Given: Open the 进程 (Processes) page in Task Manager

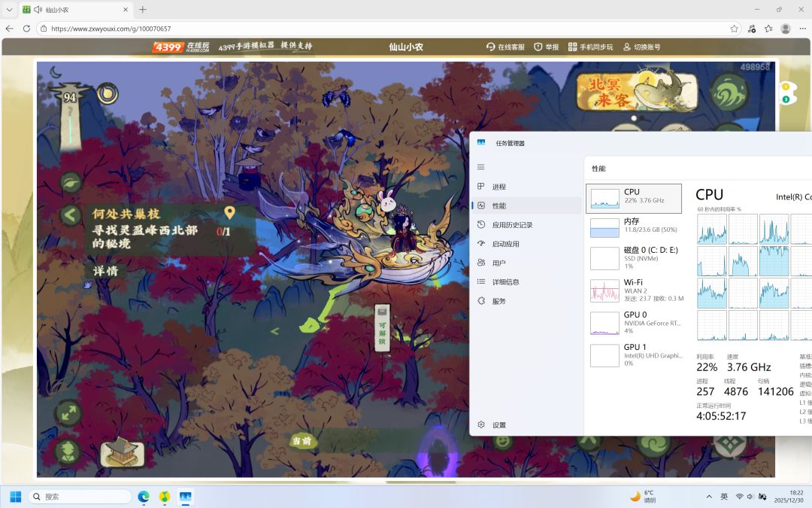Looking at the screenshot, I should 526,187.
